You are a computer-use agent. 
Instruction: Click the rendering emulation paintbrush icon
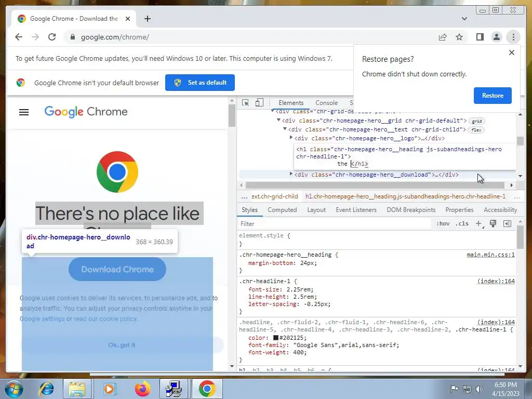493,223
